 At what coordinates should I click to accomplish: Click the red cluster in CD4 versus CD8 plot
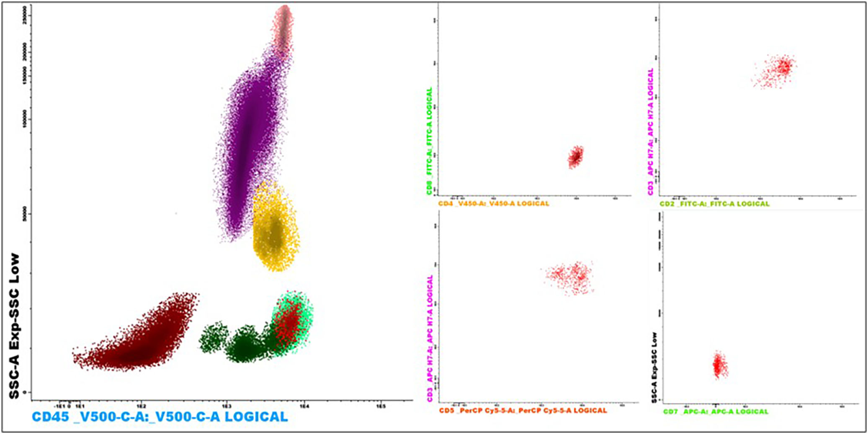(575, 157)
